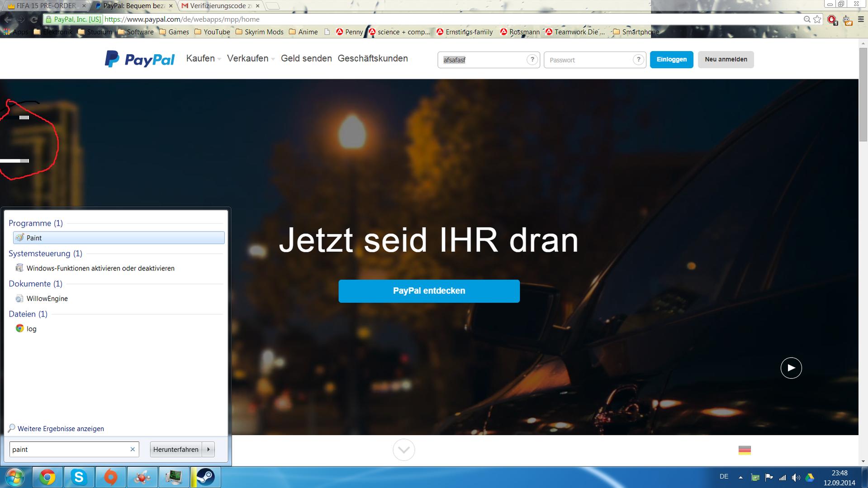Open the Anime bookmarks folder
This screenshot has width=868, height=488.
click(x=304, y=32)
